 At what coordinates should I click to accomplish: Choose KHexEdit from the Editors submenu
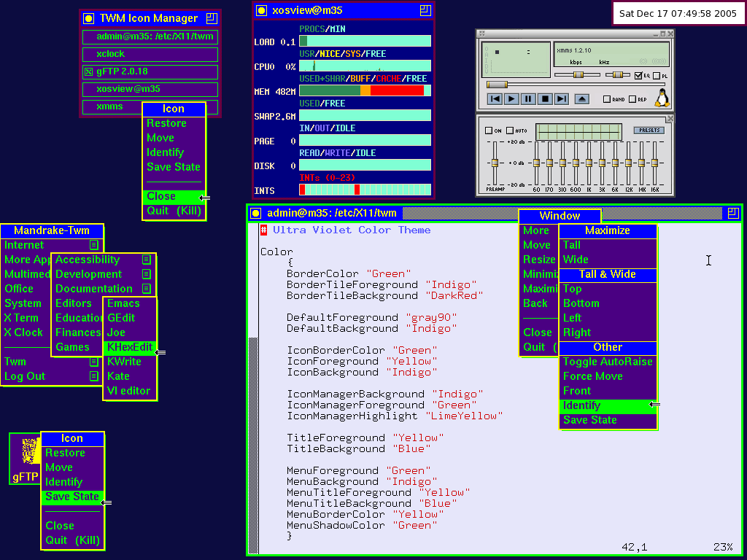[129, 347]
